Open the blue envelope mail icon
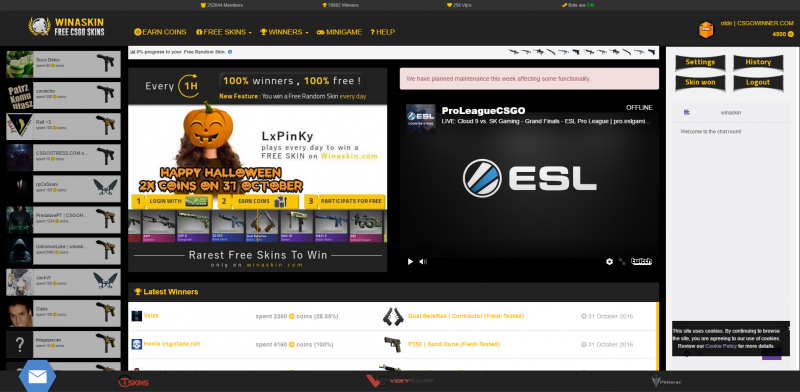This screenshot has height=392, width=800. tap(37, 377)
